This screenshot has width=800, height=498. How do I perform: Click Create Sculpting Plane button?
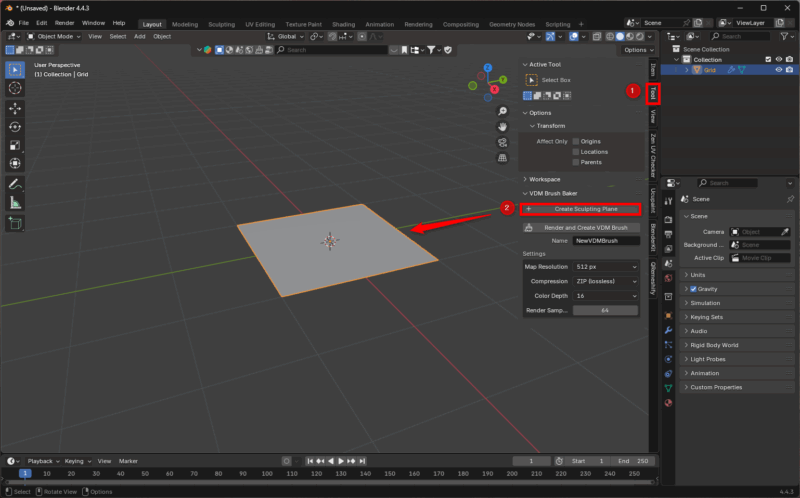[x=581, y=209]
